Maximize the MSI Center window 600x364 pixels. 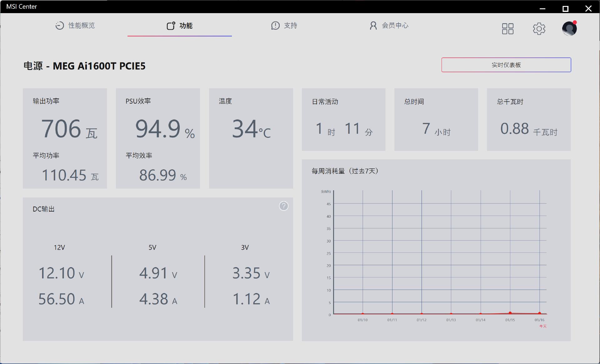(565, 9)
